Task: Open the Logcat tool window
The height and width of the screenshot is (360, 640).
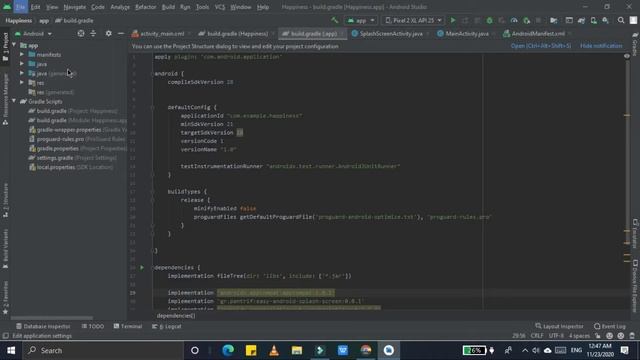Action: 167,326
